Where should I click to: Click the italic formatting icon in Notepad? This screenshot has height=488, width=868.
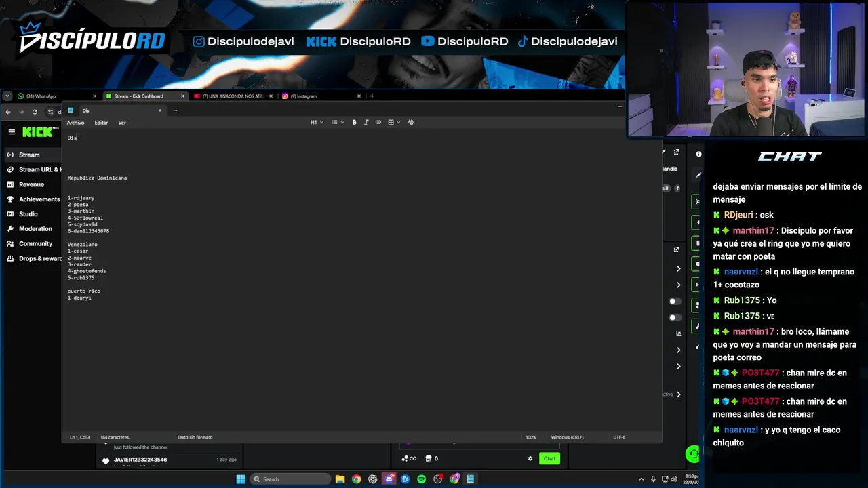pyautogui.click(x=366, y=123)
